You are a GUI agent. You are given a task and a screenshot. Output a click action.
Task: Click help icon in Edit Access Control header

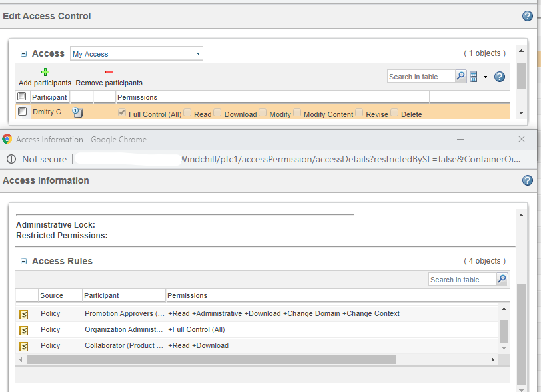coord(528,16)
